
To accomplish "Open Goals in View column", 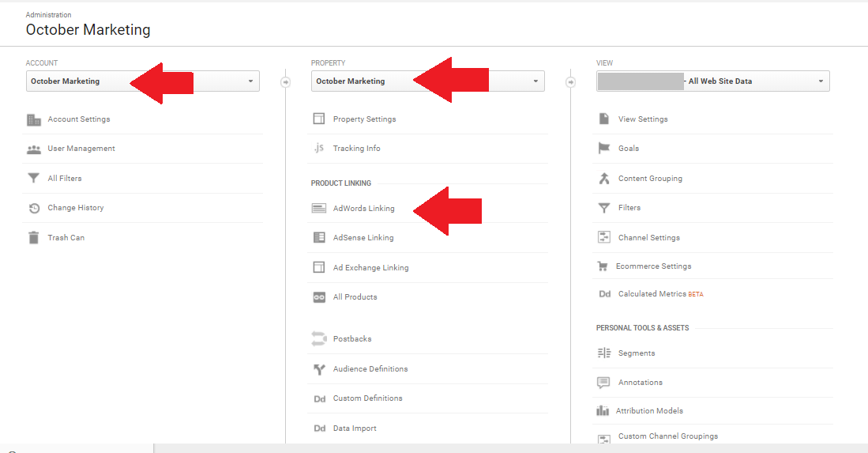I will (629, 149).
